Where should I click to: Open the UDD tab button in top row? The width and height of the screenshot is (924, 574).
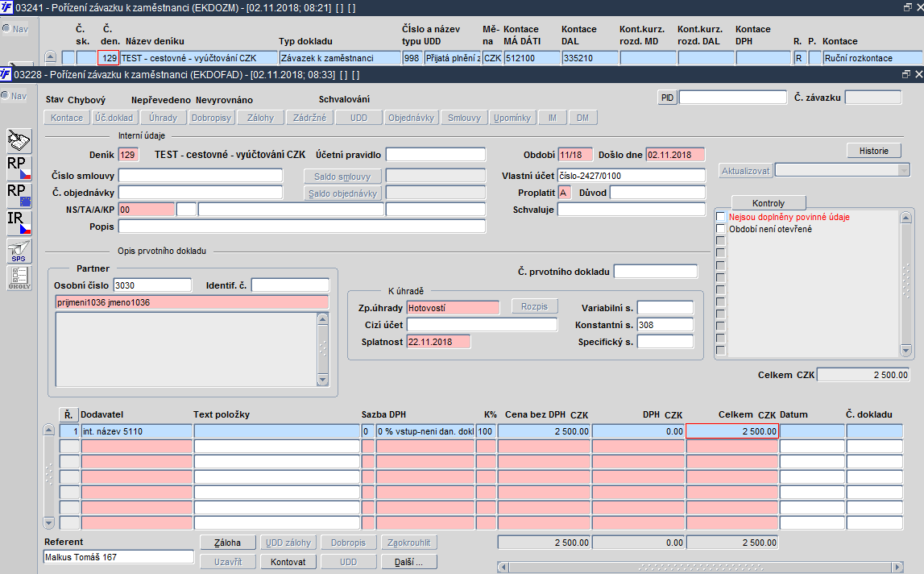(x=358, y=118)
